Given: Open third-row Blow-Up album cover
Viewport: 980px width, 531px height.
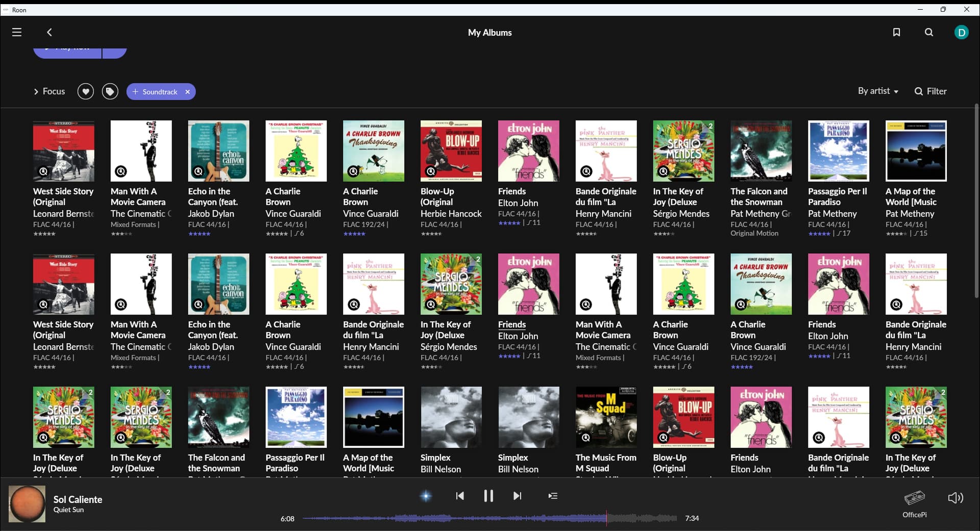Looking at the screenshot, I should [683, 417].
